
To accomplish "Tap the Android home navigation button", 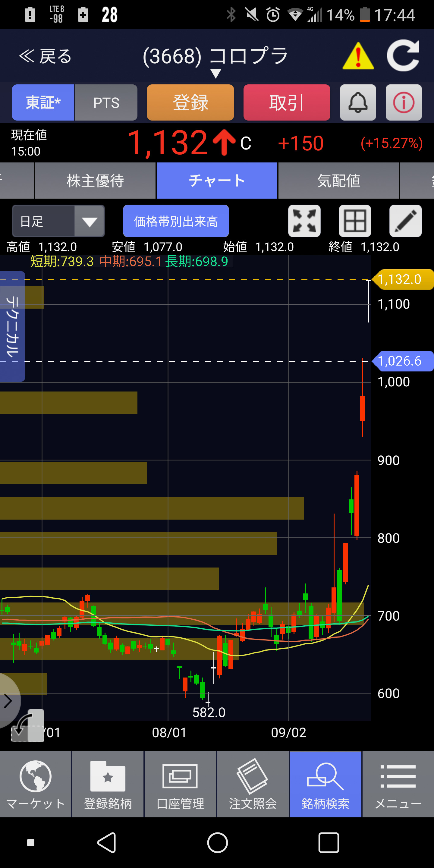I will click(217, 843).
